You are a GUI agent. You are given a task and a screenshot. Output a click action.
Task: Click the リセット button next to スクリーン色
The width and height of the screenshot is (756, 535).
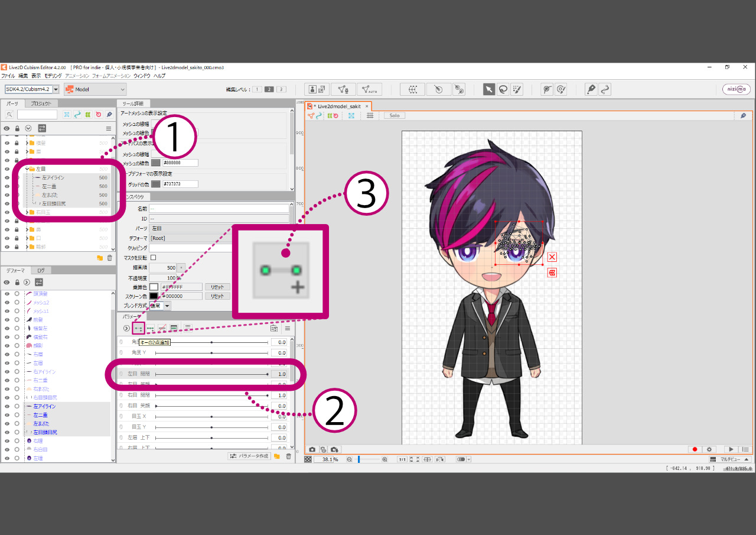[x=217, y=296]
